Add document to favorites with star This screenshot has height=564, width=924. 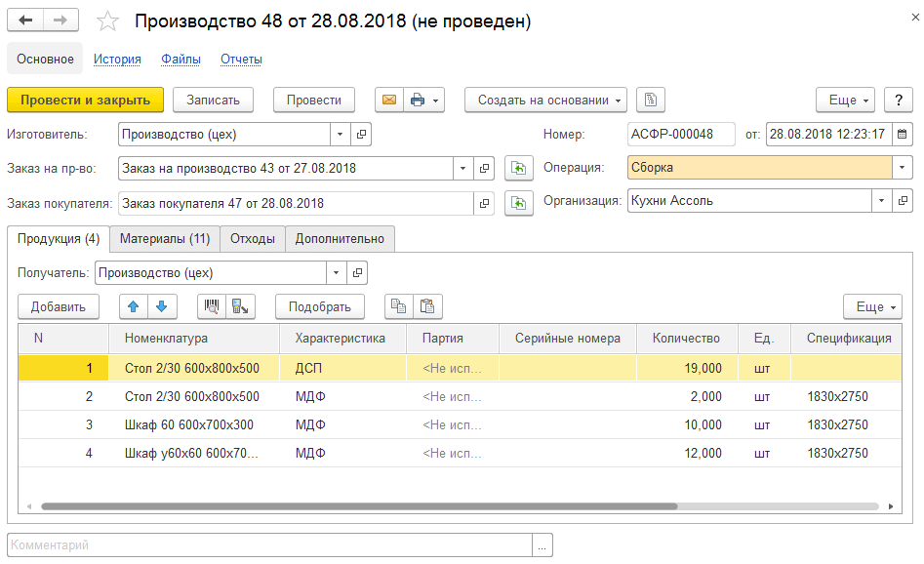tap(107, 21)
